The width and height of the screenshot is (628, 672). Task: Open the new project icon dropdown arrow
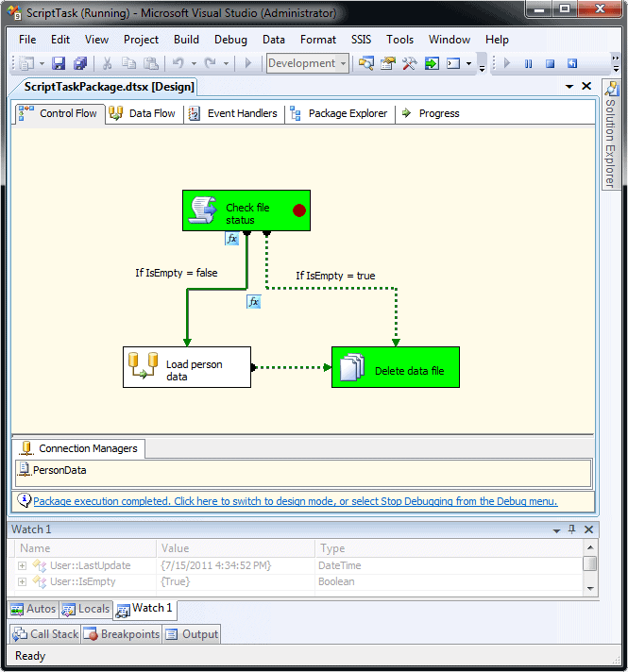pos(42,64)
